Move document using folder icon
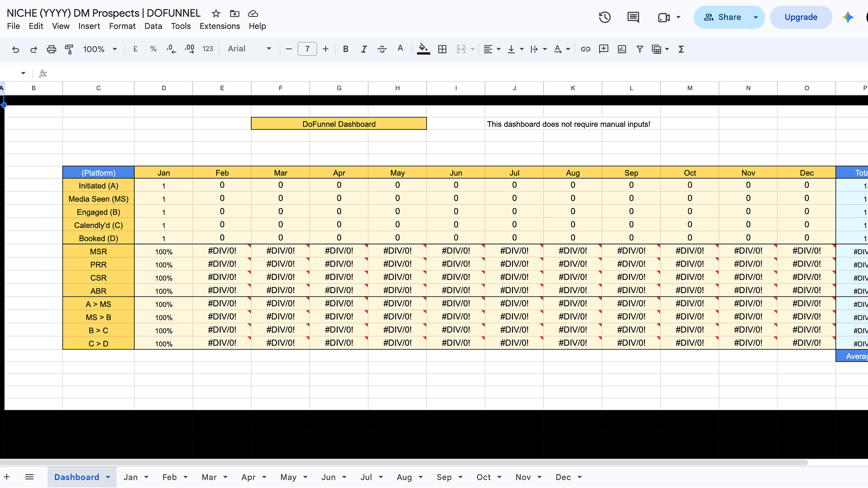868x488 pixels. (x=234, y=14)
